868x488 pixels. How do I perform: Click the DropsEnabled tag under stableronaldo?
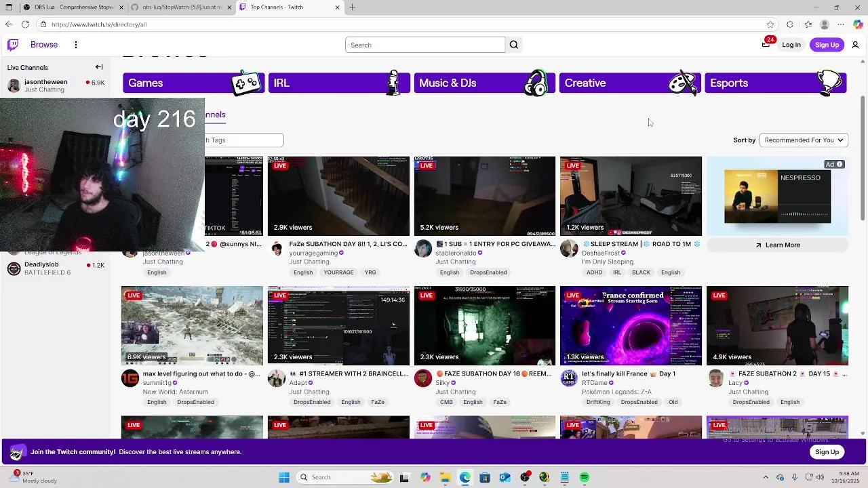coord(488,272)
